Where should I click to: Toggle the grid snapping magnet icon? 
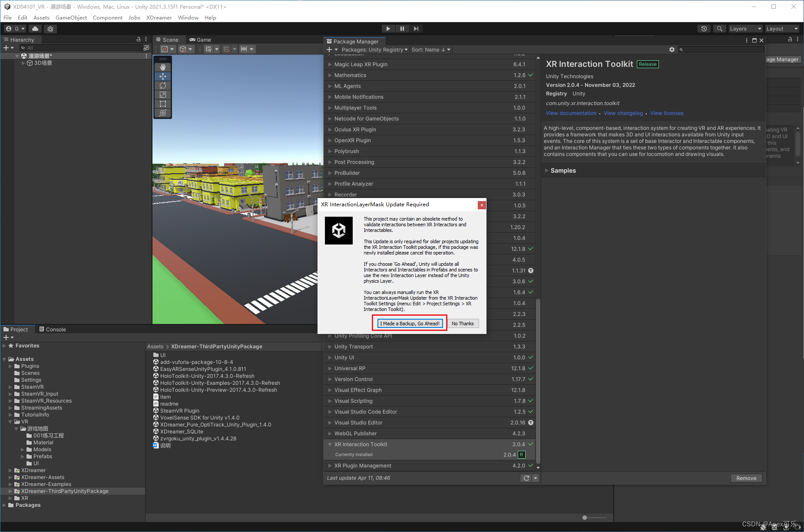tap(226, 49)
